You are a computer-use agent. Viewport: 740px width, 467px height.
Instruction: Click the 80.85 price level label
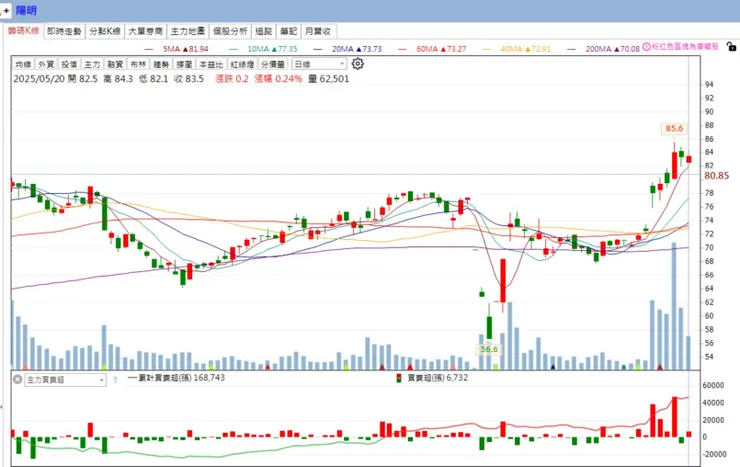click(x=716, y=175)
